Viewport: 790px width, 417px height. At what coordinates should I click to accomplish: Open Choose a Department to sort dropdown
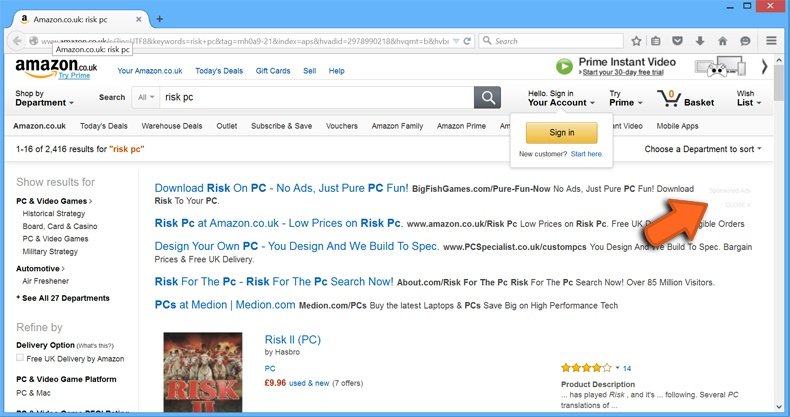(703, 149)
